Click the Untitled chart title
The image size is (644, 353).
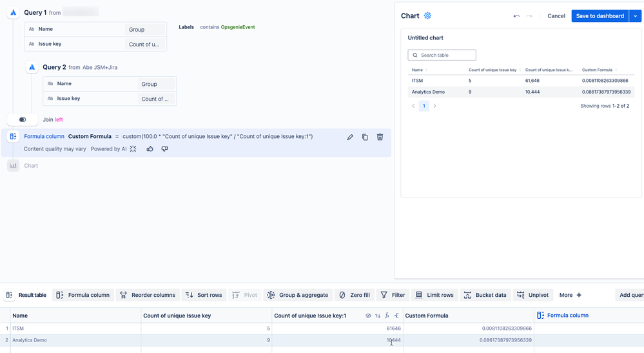pos(425,38)
